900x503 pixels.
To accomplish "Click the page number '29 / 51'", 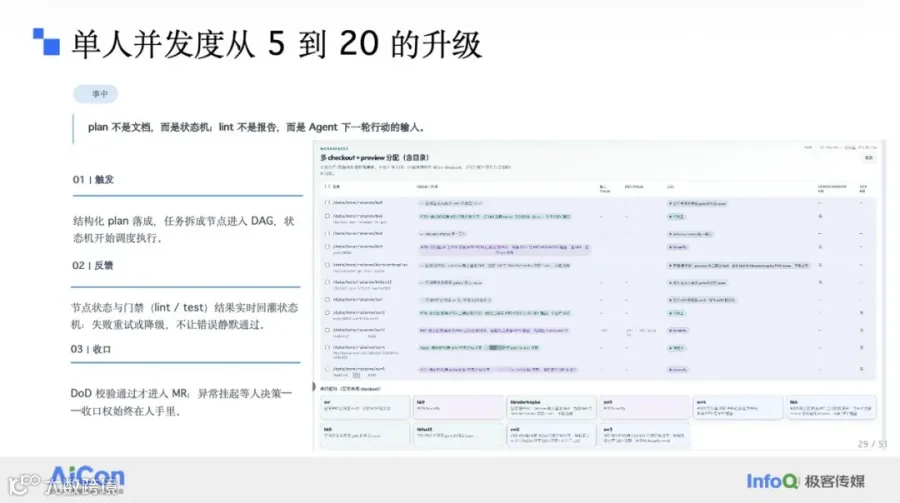I will [x=872, y=444].
